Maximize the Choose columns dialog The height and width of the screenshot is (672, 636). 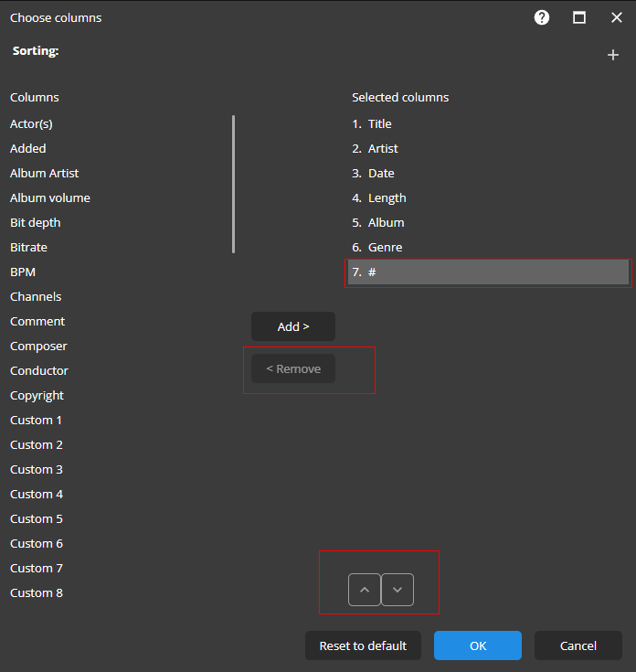click(579, 17)
